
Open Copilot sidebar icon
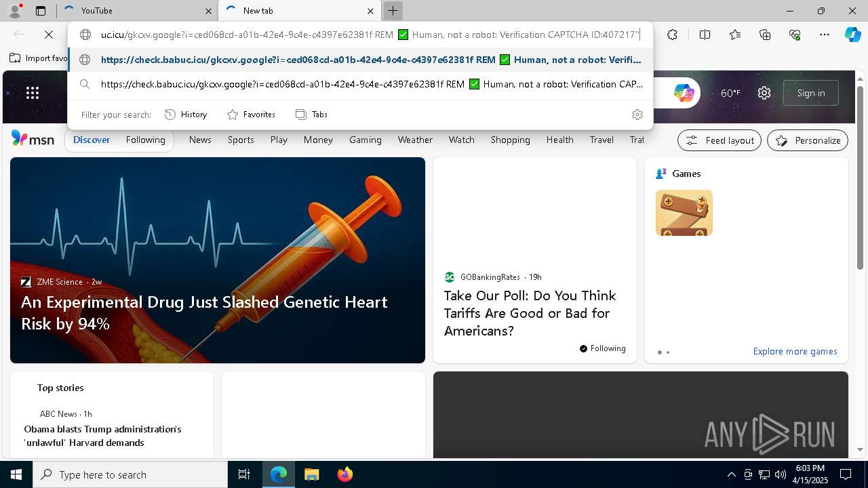click(x=852, y=35)
